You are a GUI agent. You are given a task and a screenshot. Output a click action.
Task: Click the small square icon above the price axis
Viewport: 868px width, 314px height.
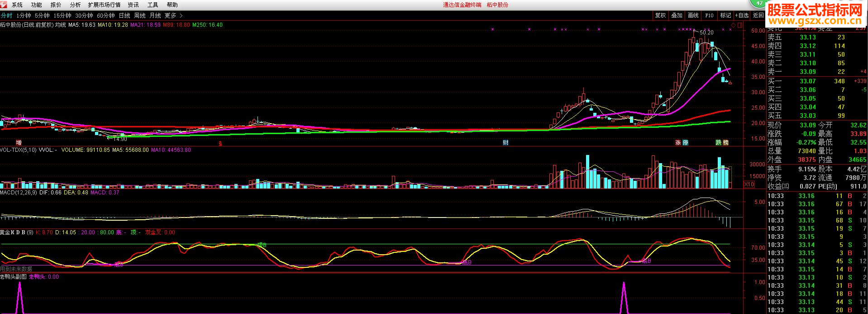click(x=740, y=25)
